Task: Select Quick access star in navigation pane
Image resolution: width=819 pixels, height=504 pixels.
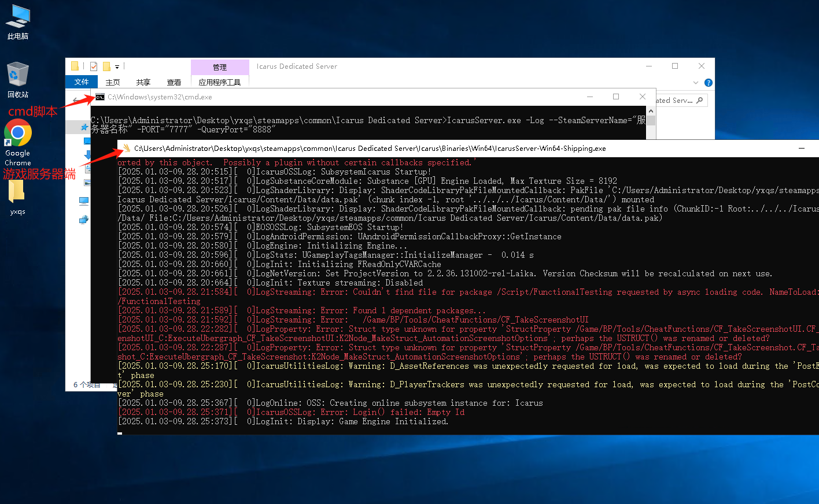Action: pyautogui.click(x=84, y=127)
